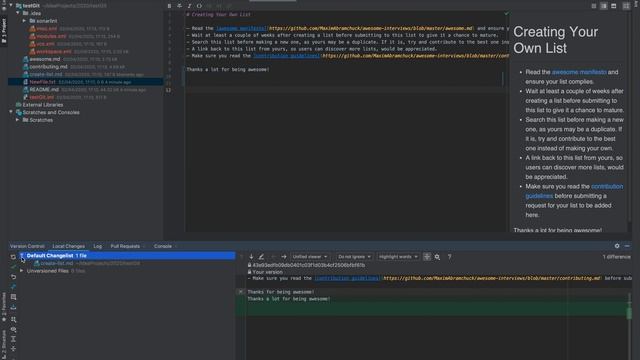Click the 1 difference counter text
The height and width of the screenshot is (360, 640).
[616, 257]
